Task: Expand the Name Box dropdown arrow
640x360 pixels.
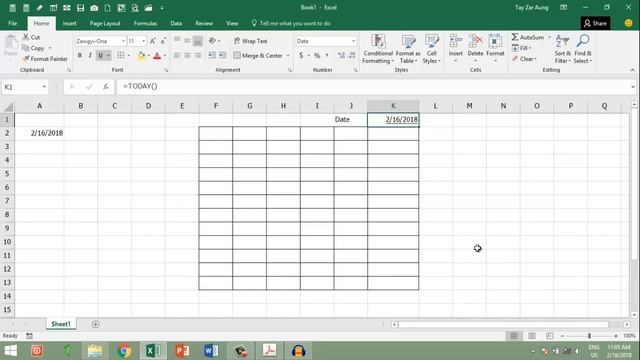Action: click(x=44, y=87)
